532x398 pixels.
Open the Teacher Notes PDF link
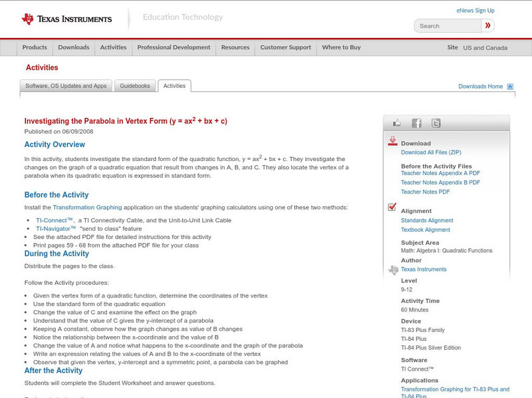(x=425, y=192)
